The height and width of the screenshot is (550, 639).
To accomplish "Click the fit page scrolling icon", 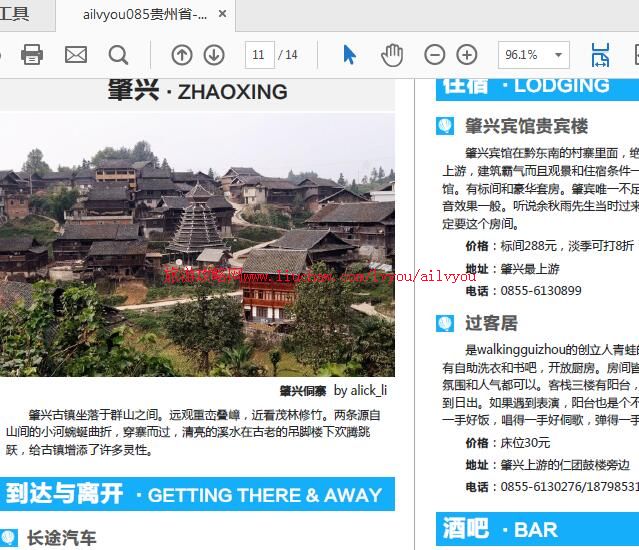I will coord(600,54).
